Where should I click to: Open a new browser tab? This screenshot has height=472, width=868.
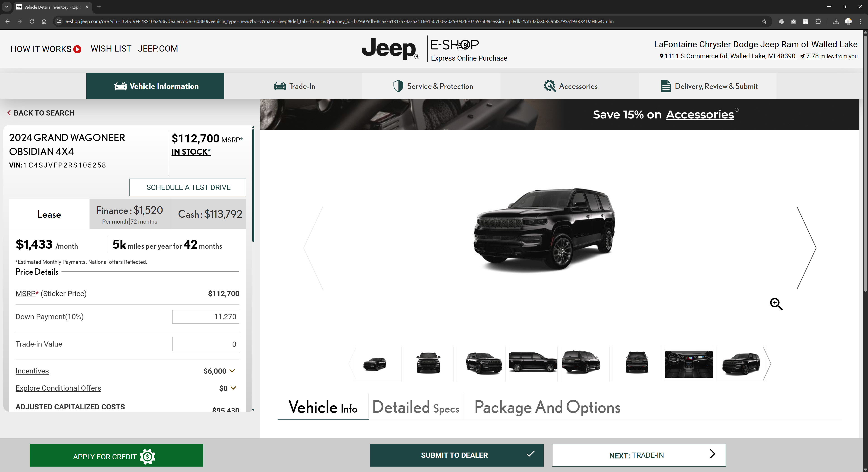(x=99, y=7)
